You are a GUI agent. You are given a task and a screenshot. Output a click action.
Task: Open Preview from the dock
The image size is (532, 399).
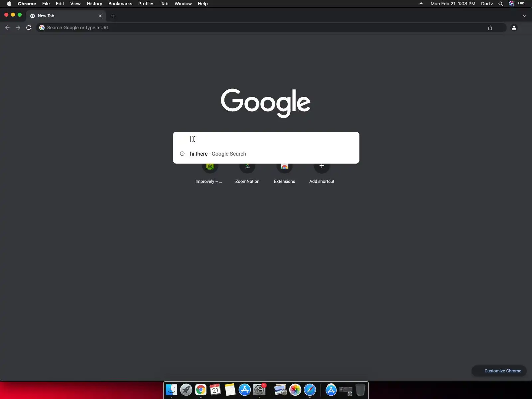pyautogui.click(x=281, y=390)
